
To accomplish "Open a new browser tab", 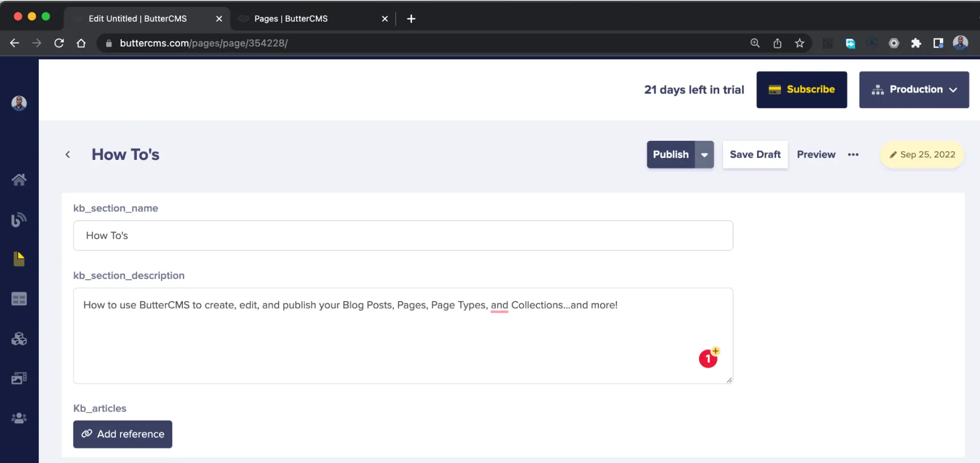I will click(x=411, y=19).
